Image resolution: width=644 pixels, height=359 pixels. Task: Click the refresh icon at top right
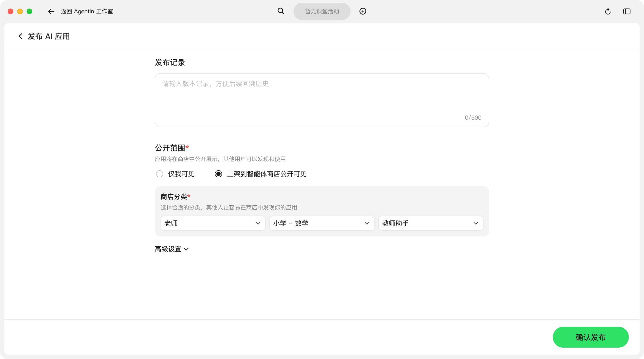tap(607, 11)
